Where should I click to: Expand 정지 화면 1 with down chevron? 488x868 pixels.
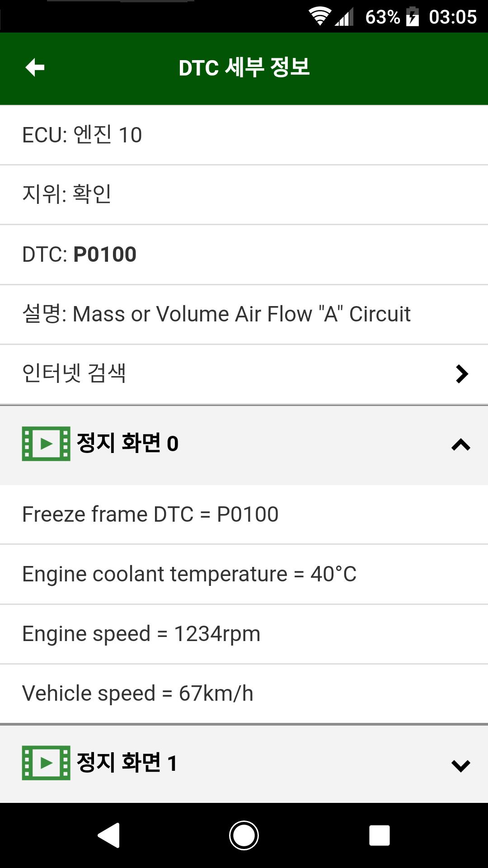460,765
